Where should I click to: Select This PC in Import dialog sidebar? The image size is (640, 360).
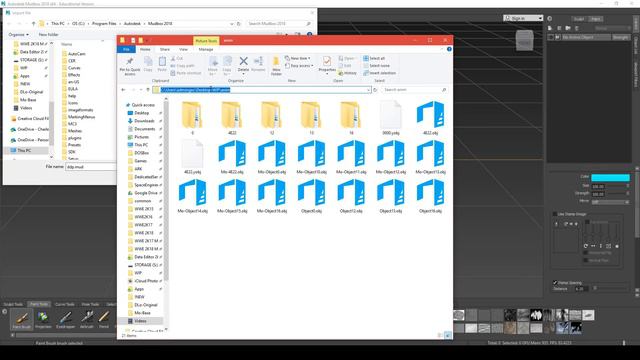pos(24,151)
